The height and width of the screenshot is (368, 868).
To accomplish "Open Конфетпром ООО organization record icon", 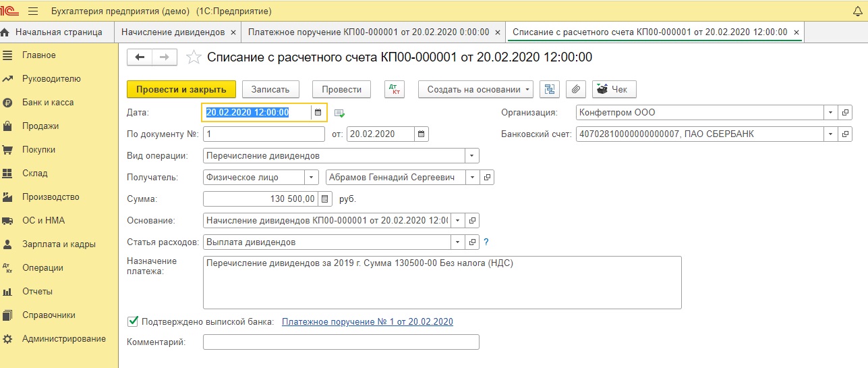I will click(846, 113).
